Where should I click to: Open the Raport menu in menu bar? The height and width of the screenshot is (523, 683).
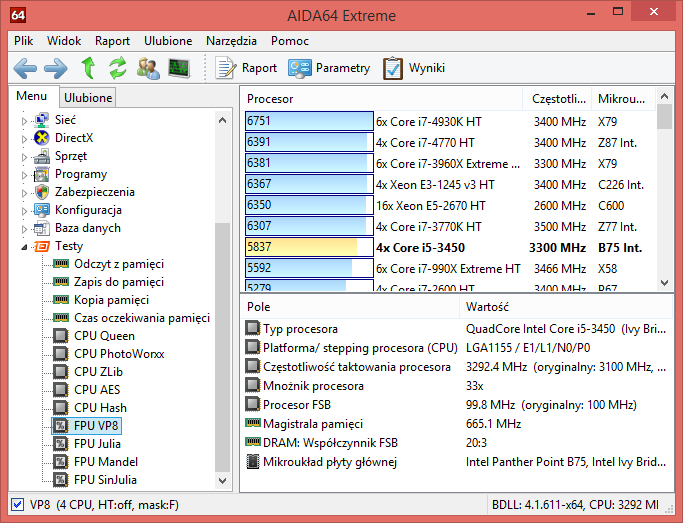click(112, 41)
